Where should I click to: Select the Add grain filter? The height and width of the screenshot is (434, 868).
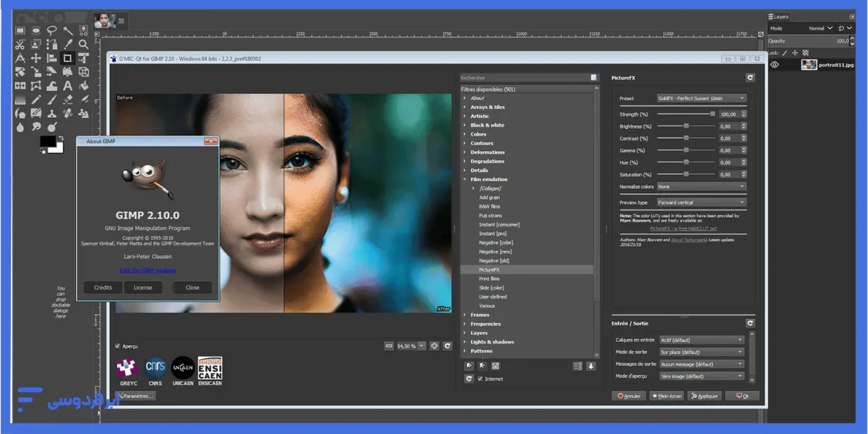(x=490, y=197)
